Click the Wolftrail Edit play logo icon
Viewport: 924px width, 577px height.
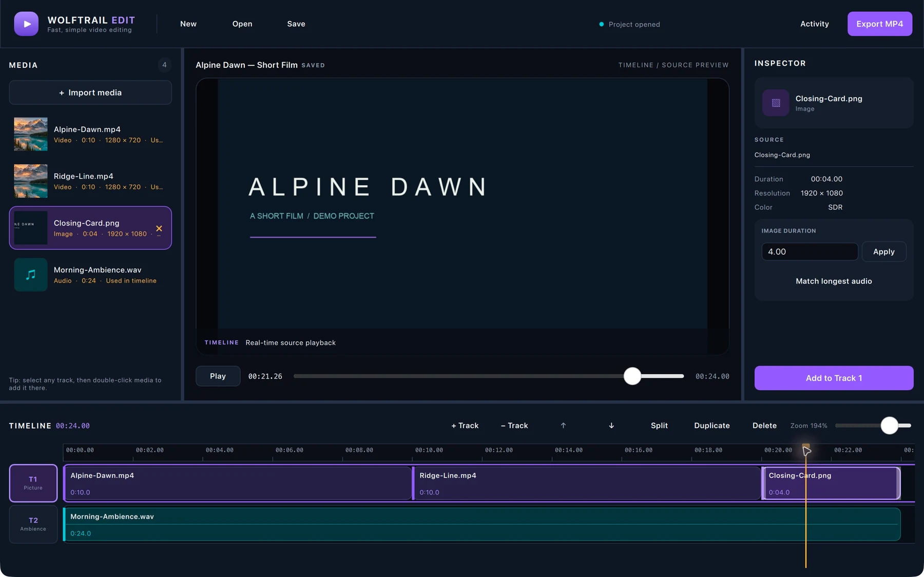click(x=26, y=24)
